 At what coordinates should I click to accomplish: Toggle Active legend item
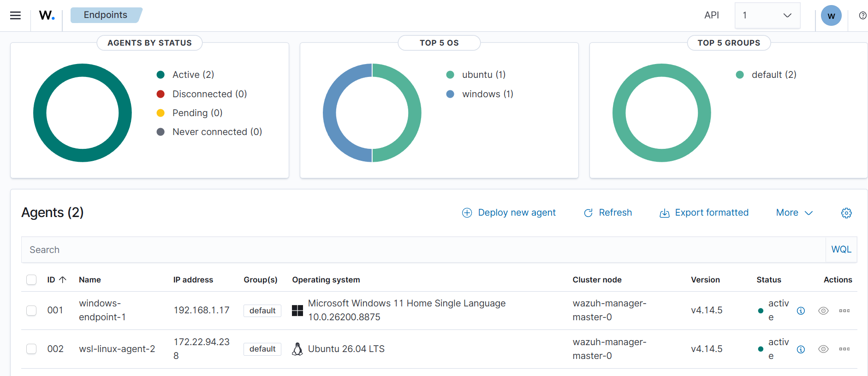tap(185, 75)
